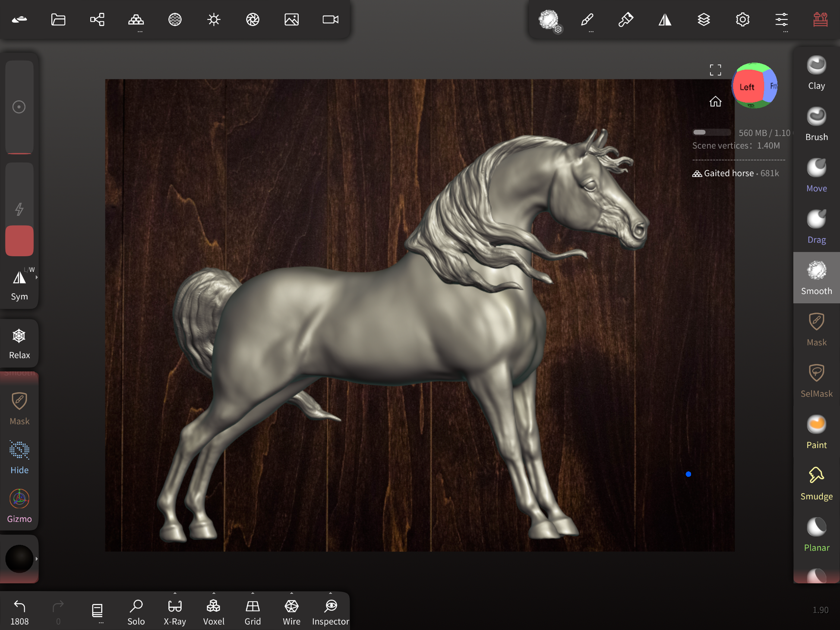The image size is (840, 630).
Task: Expand Voxel options caret above button
Action: (214, 593)
